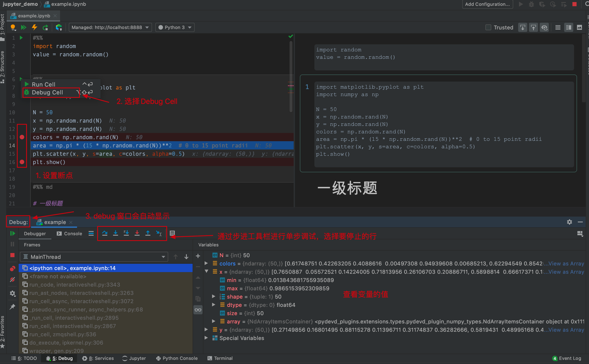The height and width of the screenshot is (364, 589).
Task: Click View as Array for y
Action: pyautogui.click(x=566, y=330)
